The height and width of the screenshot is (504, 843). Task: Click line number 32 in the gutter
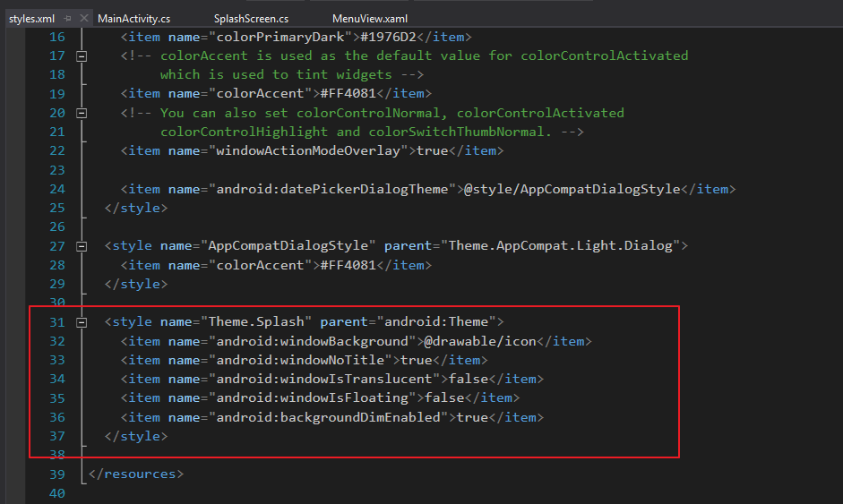click(x=57, y=341)
